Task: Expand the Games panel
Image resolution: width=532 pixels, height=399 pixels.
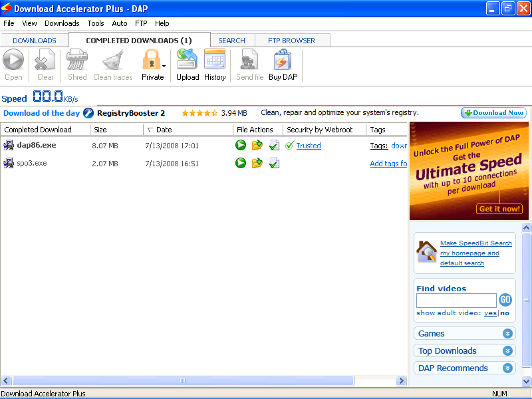Action: pos(464,333)
